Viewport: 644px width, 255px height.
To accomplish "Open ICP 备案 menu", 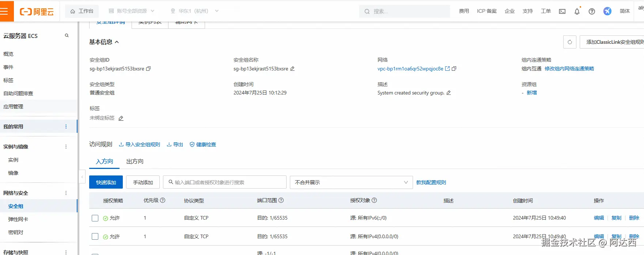I will pos(487,11).
